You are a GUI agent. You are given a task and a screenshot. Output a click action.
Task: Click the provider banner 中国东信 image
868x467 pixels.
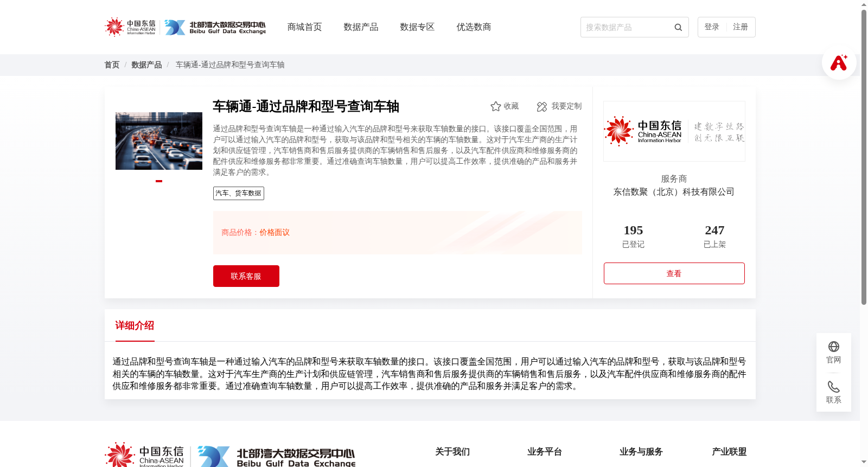pyautogui.click(x=674, y=131)
